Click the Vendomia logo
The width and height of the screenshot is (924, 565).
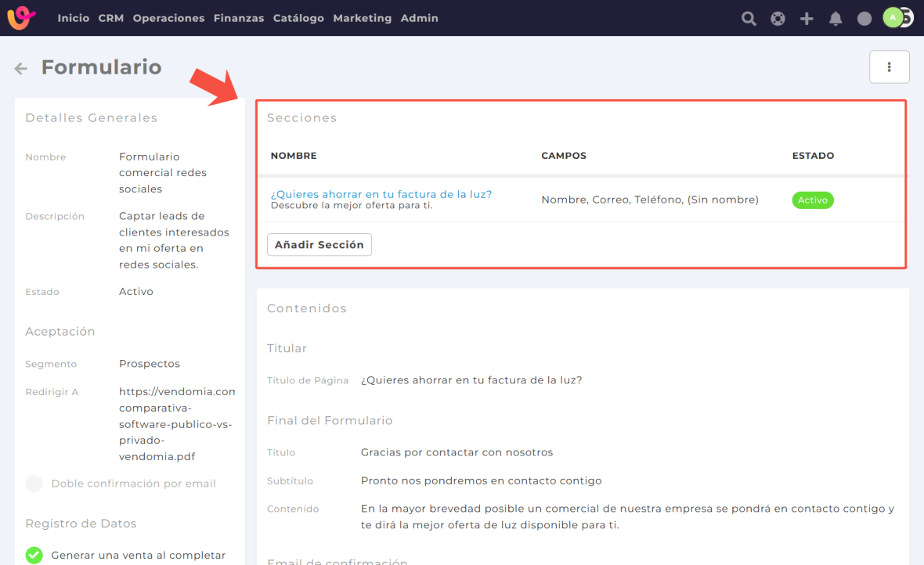tap(21, 18)
